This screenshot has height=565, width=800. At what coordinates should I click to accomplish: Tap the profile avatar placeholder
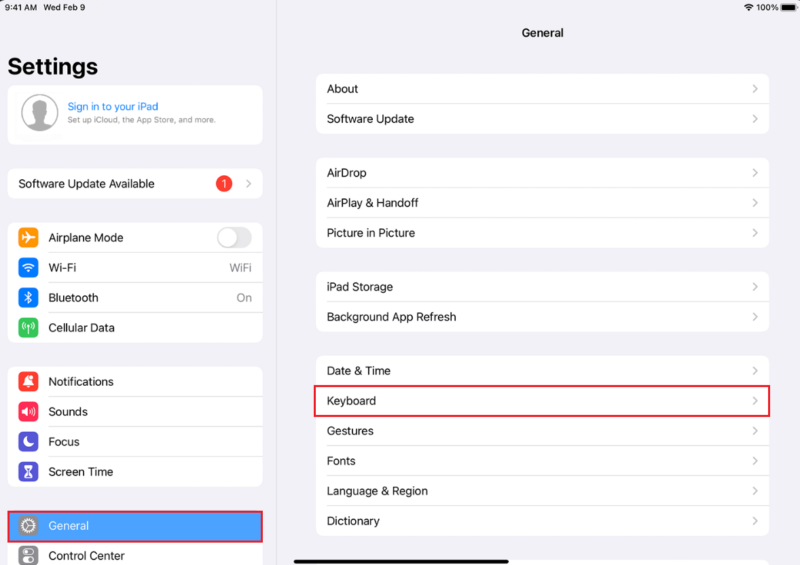click(39, 114)
